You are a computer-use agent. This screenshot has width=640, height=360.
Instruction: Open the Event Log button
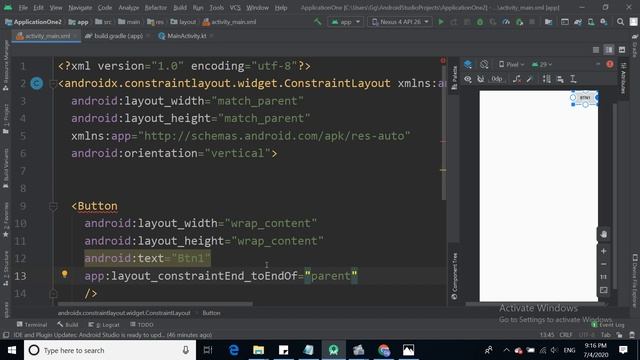click(x=608, y=324)
